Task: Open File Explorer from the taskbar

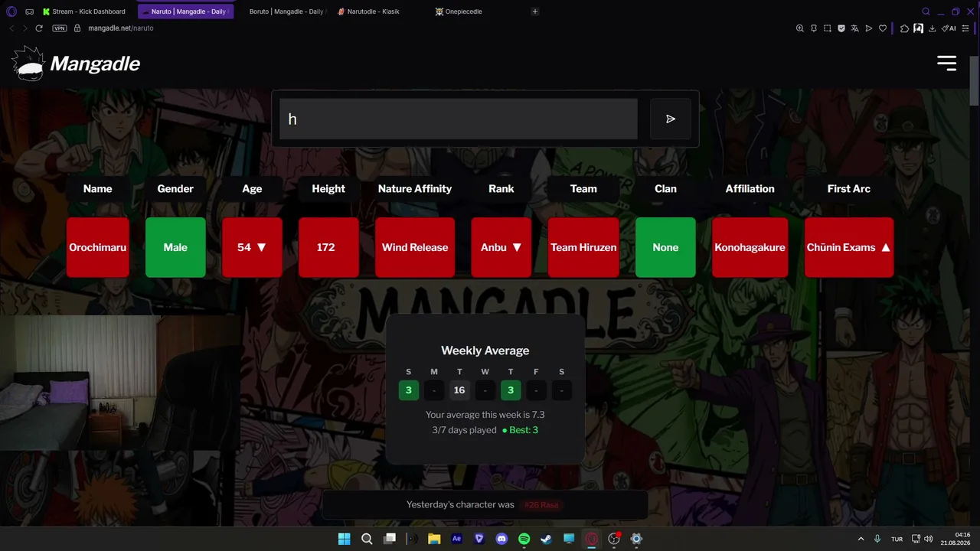Action: [434, 539]
